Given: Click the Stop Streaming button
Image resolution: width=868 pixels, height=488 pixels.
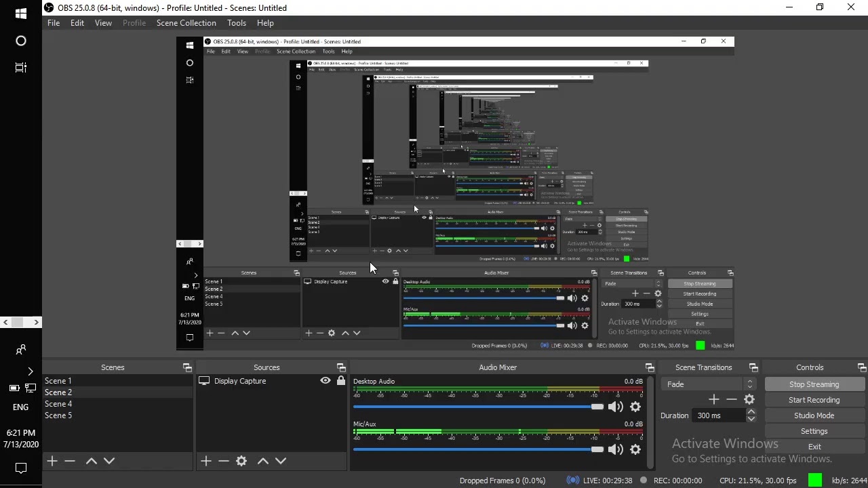Looking at the screenshot, I should point(814,384).
